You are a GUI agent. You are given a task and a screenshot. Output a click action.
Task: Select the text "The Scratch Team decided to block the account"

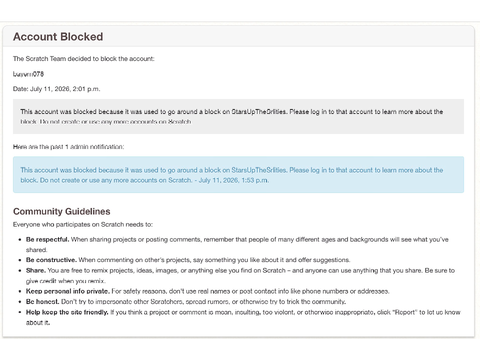83,59
